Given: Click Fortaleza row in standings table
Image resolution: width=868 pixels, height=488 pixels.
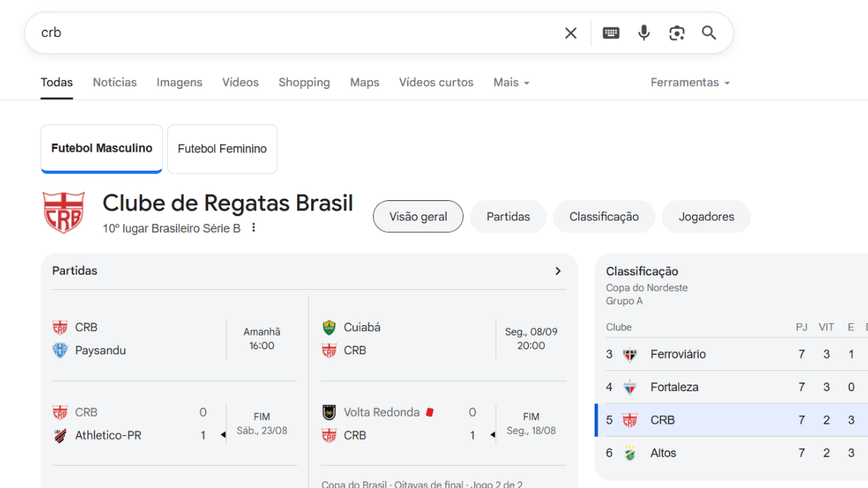Looking at the screenshot, I should pyautogui.click(x=674, y=388).
